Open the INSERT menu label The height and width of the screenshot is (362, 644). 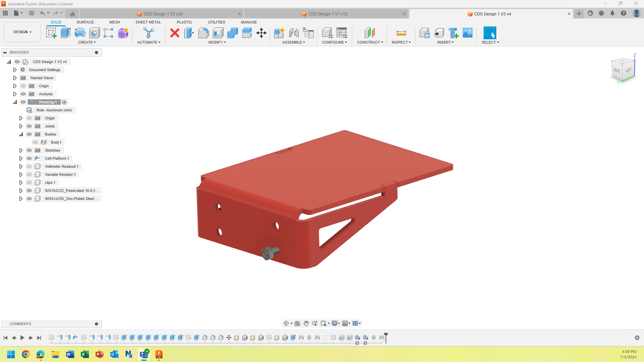pyautogui.click(x=445, y=42)
